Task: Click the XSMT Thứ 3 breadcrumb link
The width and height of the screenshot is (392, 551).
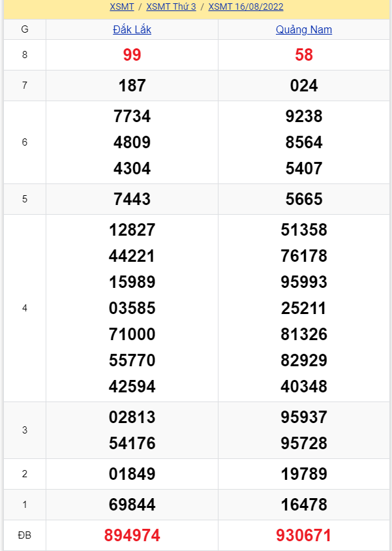Action: (171, 7)
